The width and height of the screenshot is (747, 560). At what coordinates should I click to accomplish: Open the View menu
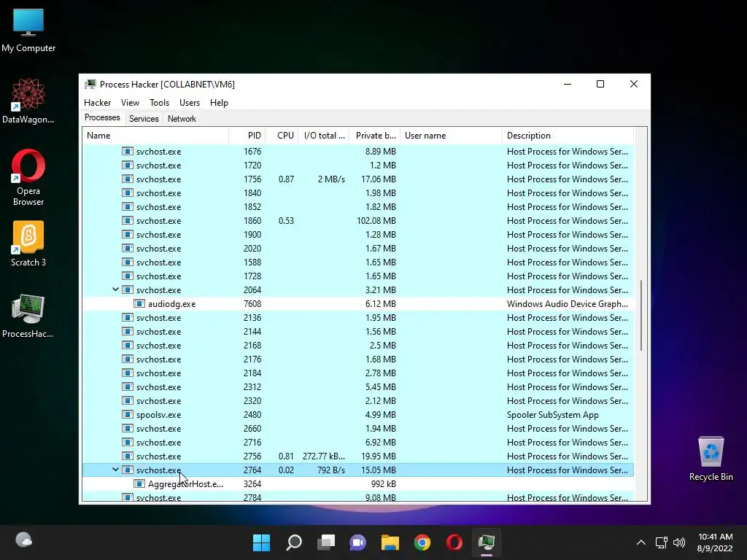tap(130, 103)
